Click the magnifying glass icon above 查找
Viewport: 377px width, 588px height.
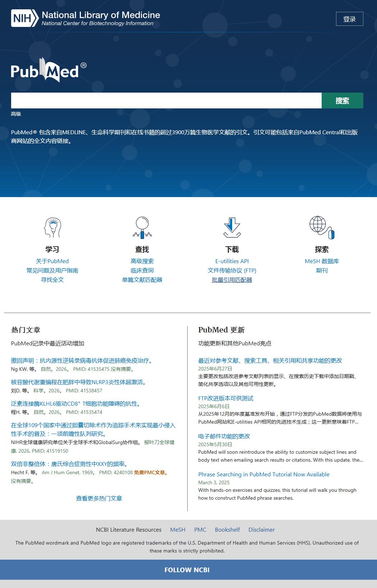tap(142, 228)
